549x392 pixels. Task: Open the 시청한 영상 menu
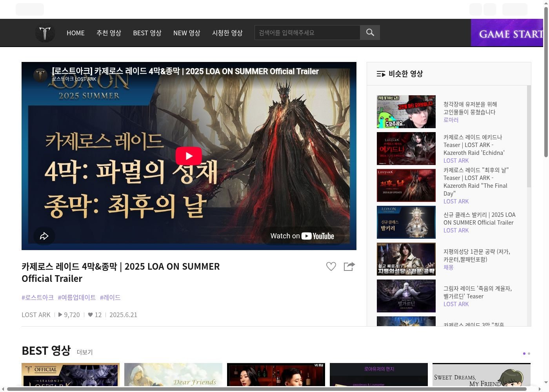click(227, 33)
